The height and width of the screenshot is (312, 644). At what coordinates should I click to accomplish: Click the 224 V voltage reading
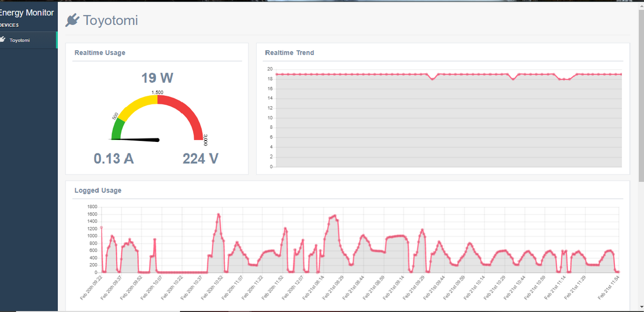200,159
